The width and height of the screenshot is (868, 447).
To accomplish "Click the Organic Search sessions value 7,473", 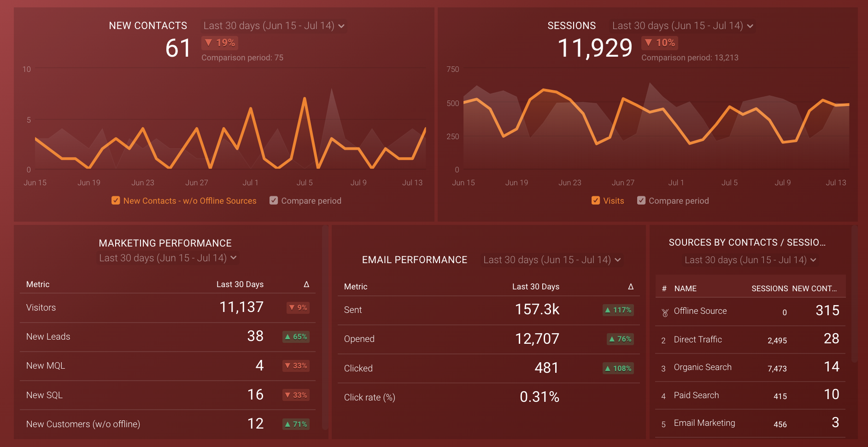I will [777, 369].
